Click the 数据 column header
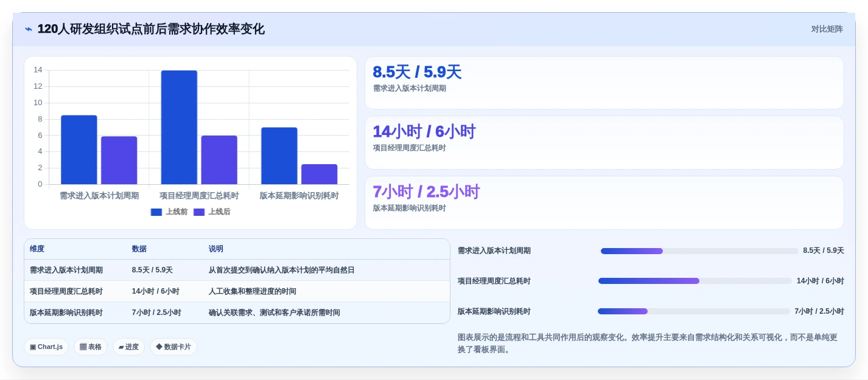 pos(139,249)
